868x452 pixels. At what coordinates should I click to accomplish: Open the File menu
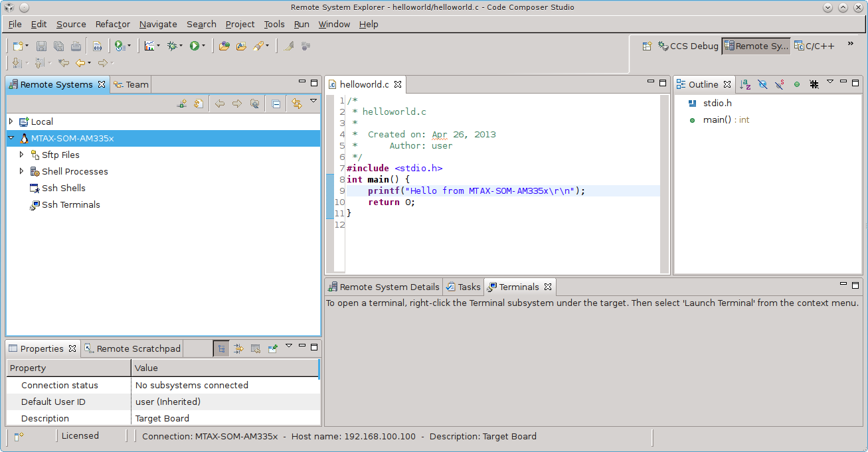tap(15, 24)
